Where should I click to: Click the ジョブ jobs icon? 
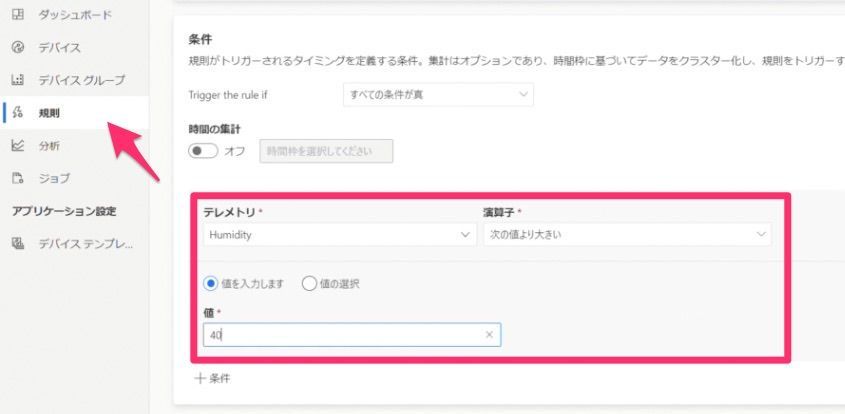pyautogui.click(x=17, y=178)
